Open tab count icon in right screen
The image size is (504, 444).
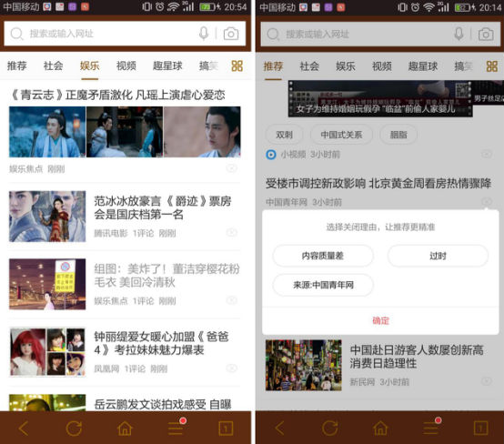tap(481, 429)
